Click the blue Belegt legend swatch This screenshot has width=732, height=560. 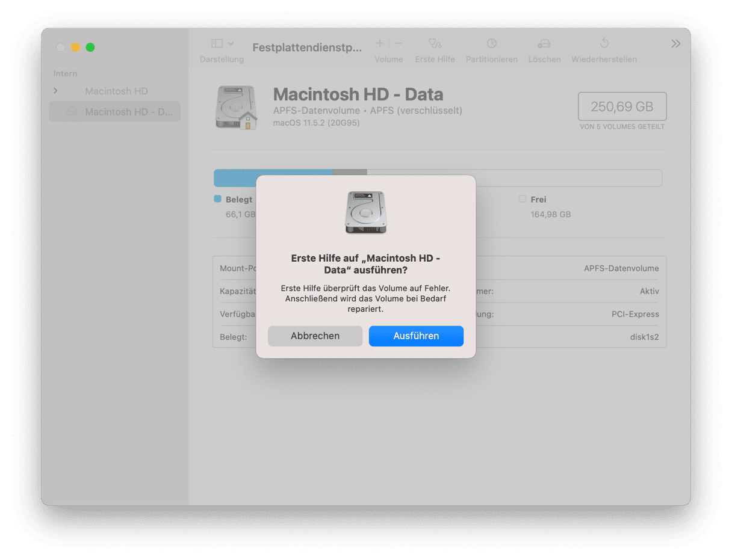click(218, 199)
